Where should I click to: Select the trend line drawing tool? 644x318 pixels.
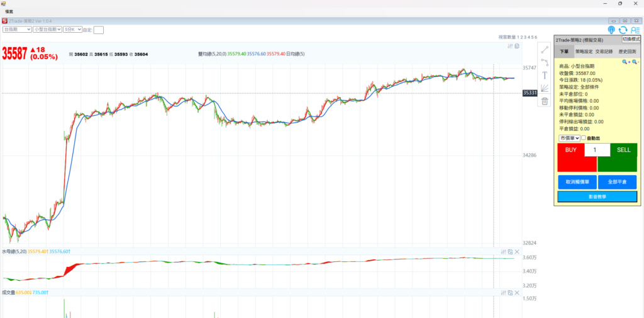pyautogui.click(x=545, y=50)
